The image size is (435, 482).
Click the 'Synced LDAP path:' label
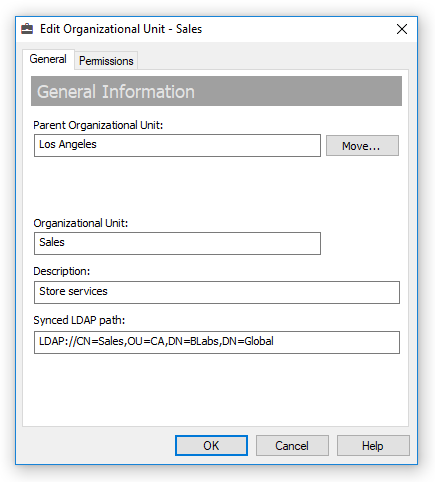(x=79, y=320)
